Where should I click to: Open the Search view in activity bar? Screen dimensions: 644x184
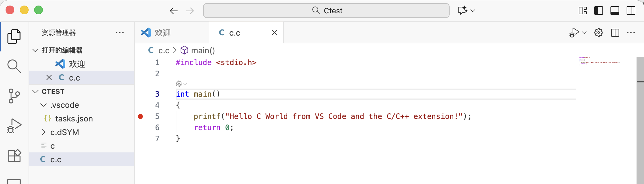pyautogui.click(x=14, y=66)
